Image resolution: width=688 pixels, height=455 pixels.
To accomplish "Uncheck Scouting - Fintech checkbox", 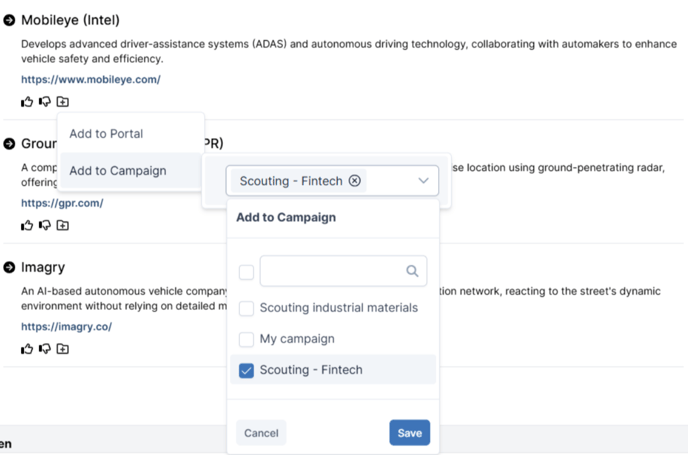I will click(246, 370).
